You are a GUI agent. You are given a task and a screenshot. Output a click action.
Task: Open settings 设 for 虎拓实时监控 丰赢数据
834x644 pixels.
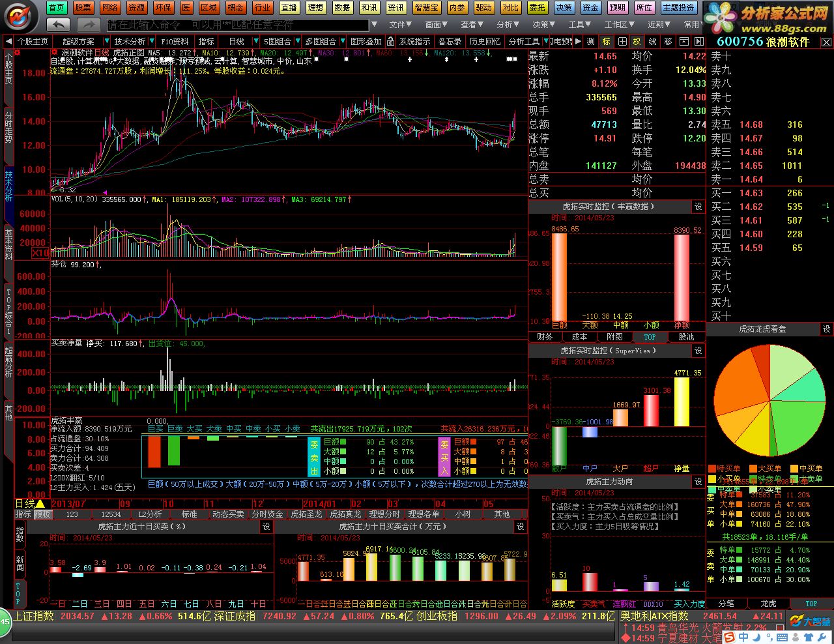click(698, 207)
